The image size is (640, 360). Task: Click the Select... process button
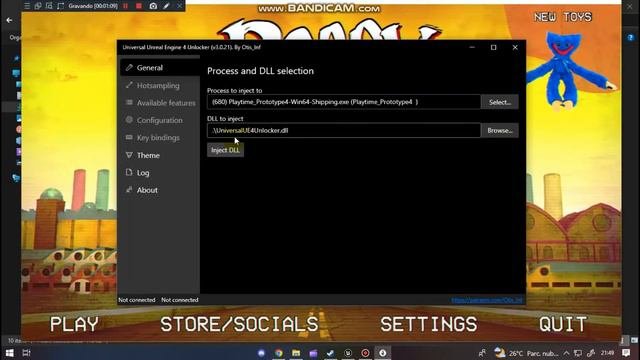(x=500, y=102)
